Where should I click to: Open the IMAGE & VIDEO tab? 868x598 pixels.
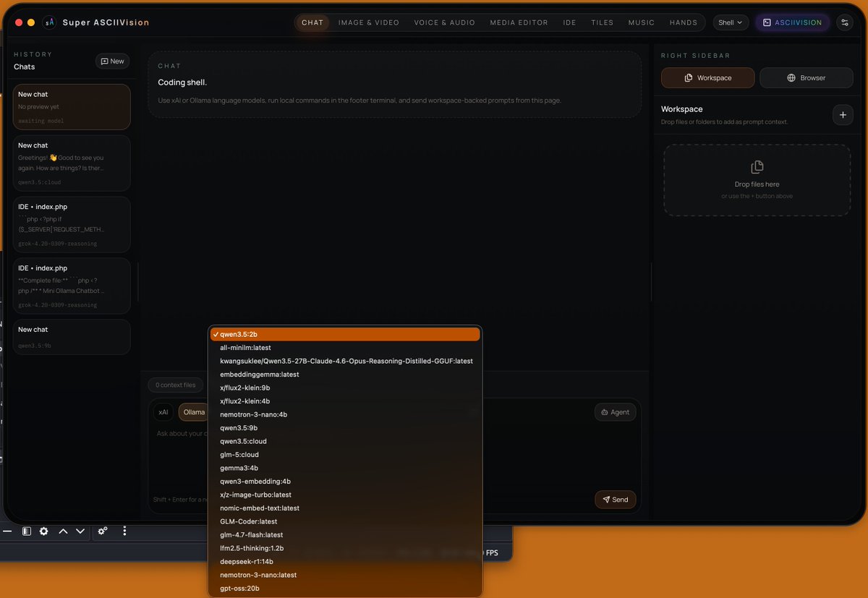coord(369,22)
